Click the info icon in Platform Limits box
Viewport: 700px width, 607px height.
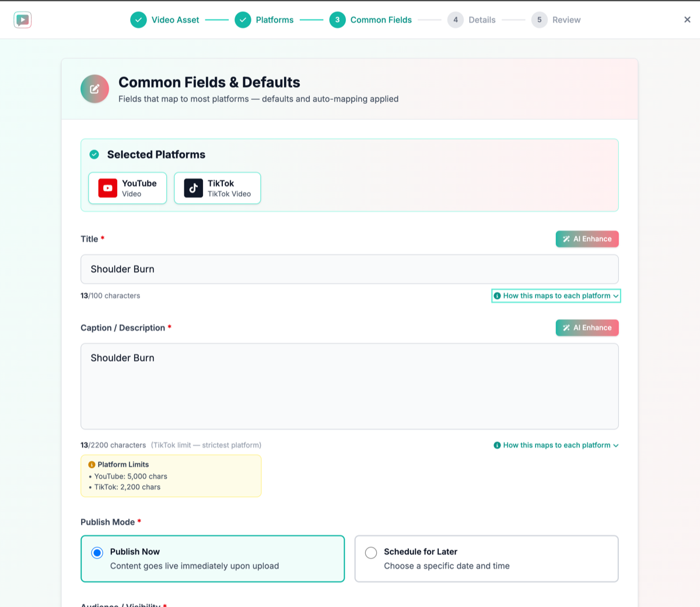[x=92, y=465]
